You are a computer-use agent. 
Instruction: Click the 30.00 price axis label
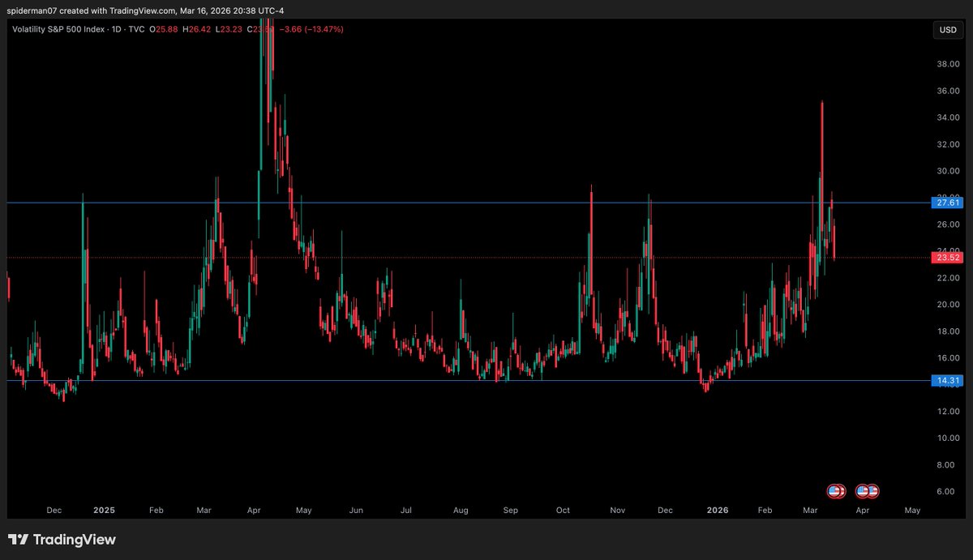(948, 171)
